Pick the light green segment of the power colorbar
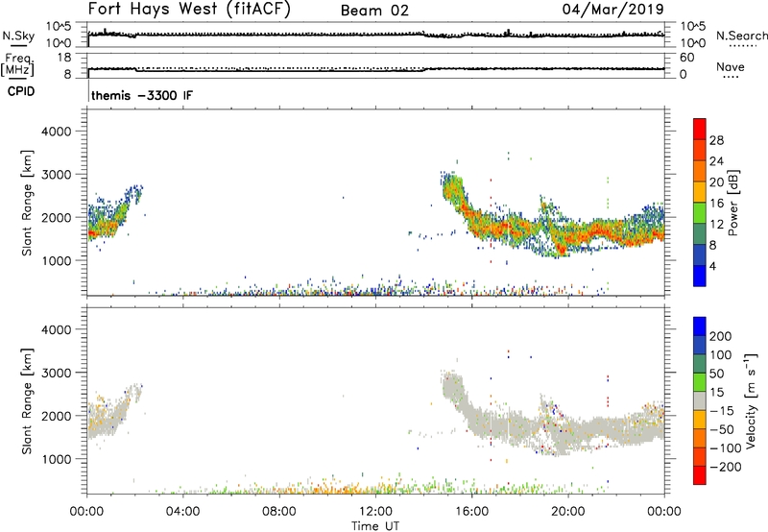The image size is (768, 532). pyautogui.click(x=700, y=212)
